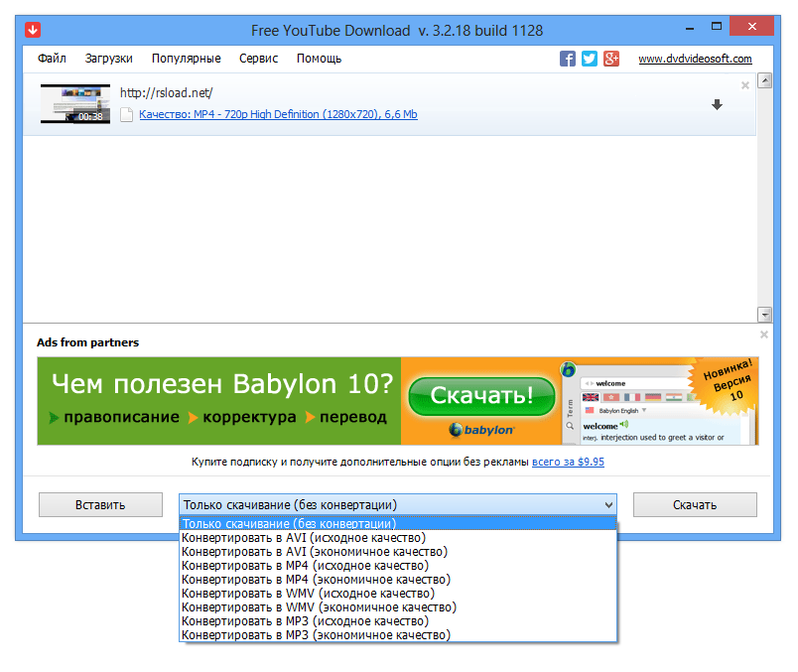
Task: Click the black download arrow for the rsload.net video
Action: click(717, 105)
